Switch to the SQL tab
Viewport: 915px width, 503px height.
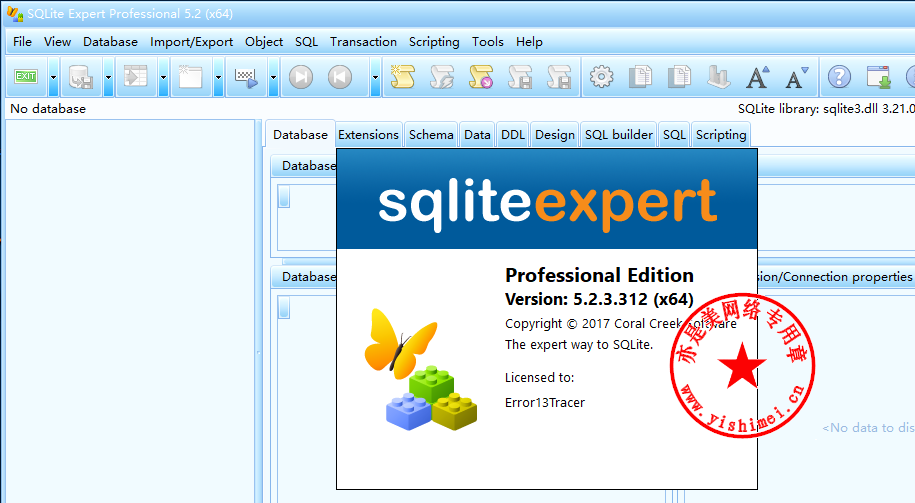point(674,135)
